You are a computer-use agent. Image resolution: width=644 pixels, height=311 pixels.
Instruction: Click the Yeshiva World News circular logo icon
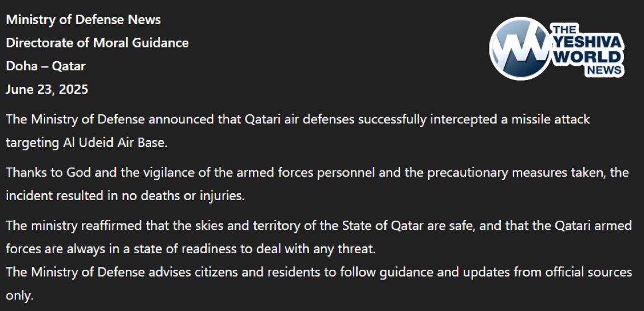520,49
